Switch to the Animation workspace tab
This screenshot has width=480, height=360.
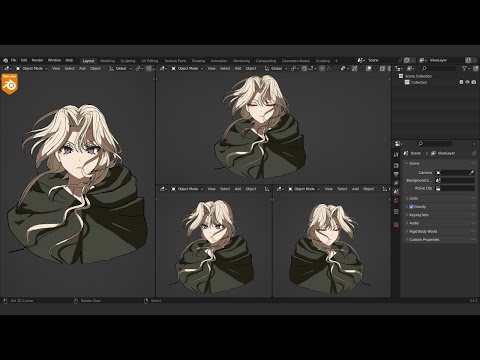click(x=219, y=61)
